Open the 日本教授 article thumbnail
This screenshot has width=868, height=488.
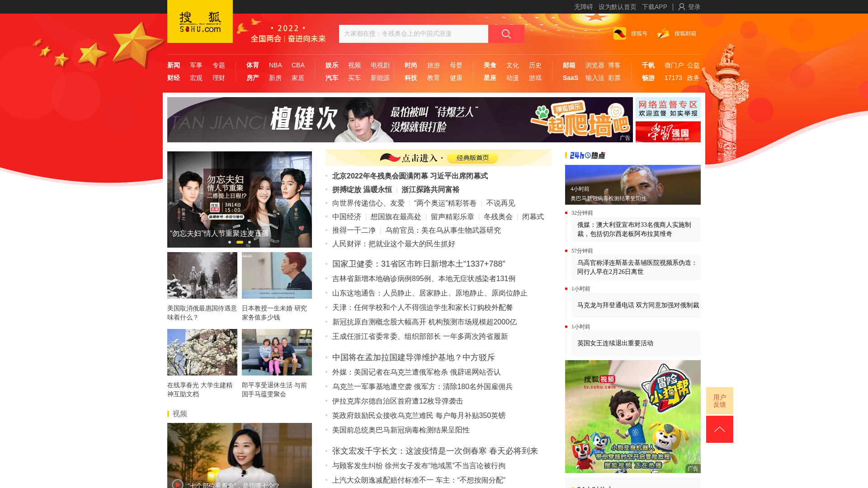point(277,275)
